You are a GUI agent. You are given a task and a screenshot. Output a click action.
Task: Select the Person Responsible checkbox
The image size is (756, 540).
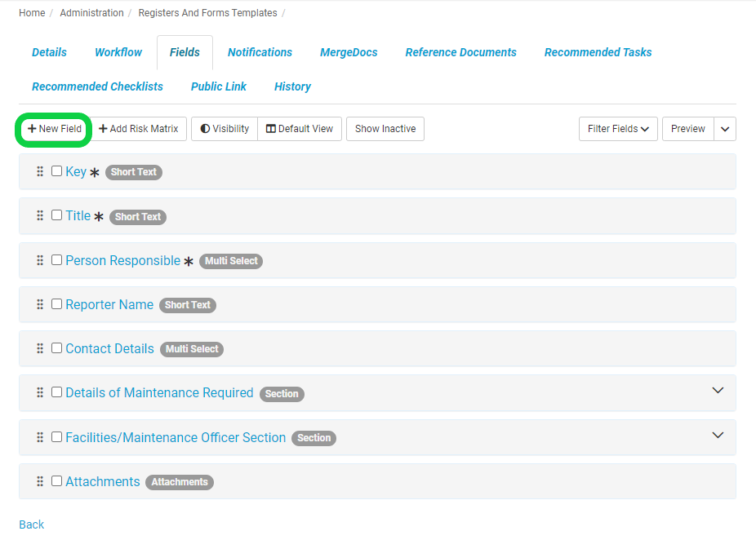point(56,259)
